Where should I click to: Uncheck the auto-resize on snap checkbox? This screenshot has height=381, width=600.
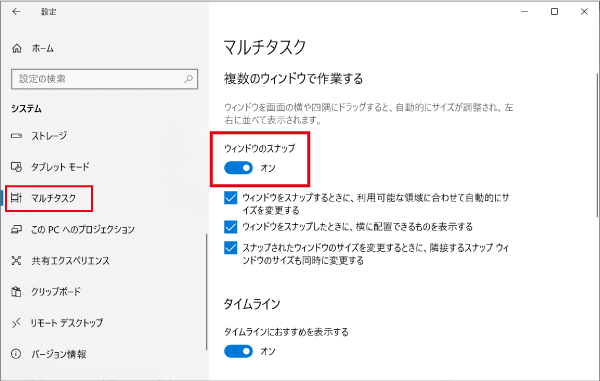point(231,198)
